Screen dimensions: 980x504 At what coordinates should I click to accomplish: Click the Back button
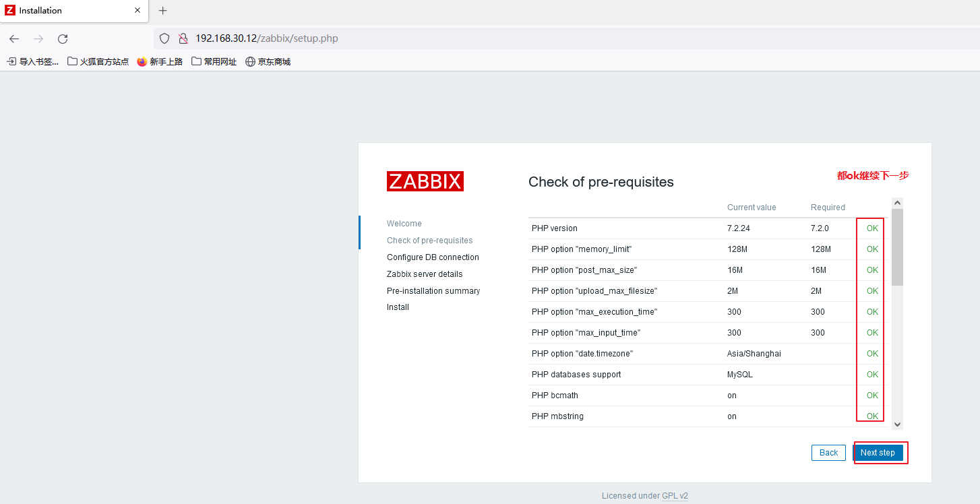[828, 453]
